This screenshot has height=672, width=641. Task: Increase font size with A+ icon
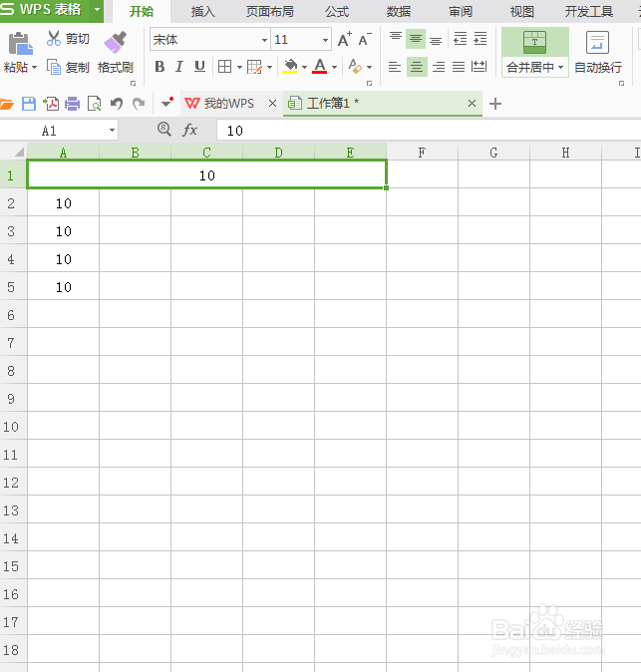(345, 40)
